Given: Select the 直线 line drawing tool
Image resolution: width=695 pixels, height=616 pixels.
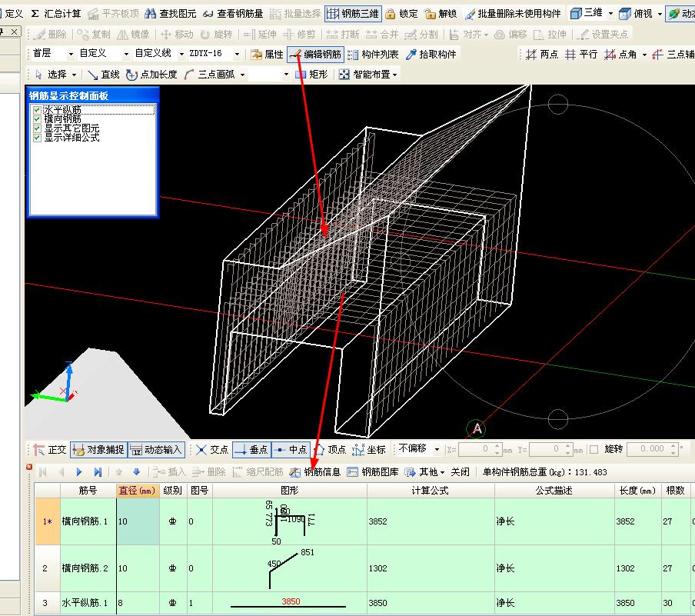Looking at the screenshot, I should (104, 74).
